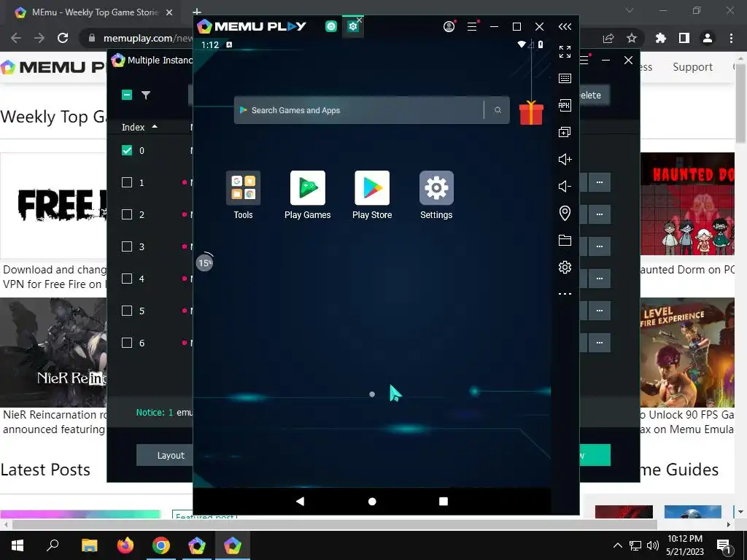Collapse the MEmu sidebar with triple chevron
This screenshot has height=560, width=747.
565,27
